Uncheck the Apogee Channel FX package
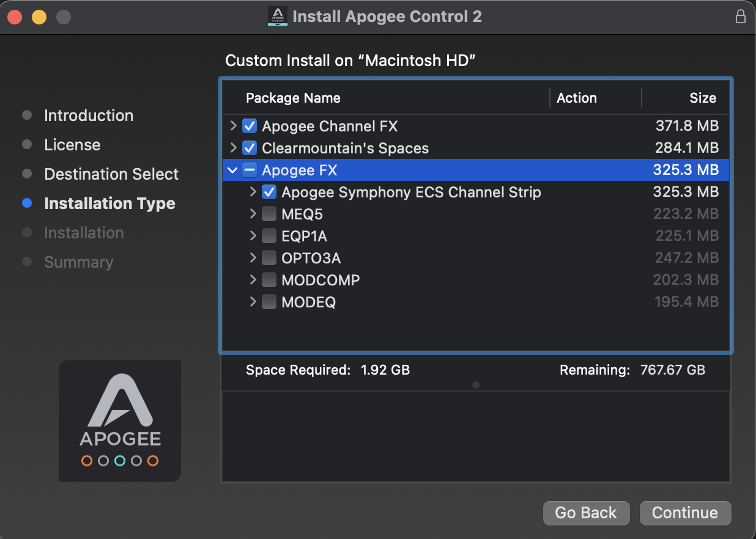The image size is (756, 539). click(x=250, y=126)
